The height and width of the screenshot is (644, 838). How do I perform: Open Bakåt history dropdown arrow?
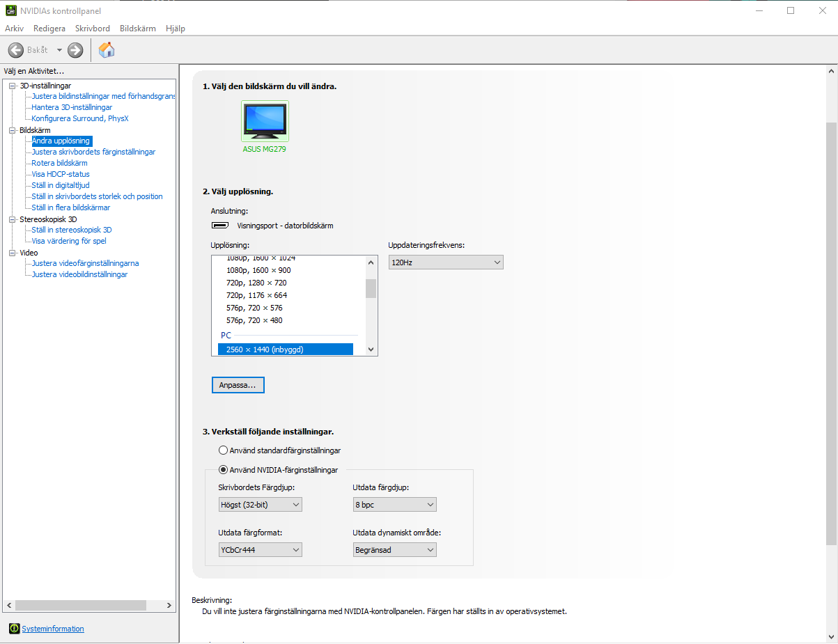click(59, 50)
